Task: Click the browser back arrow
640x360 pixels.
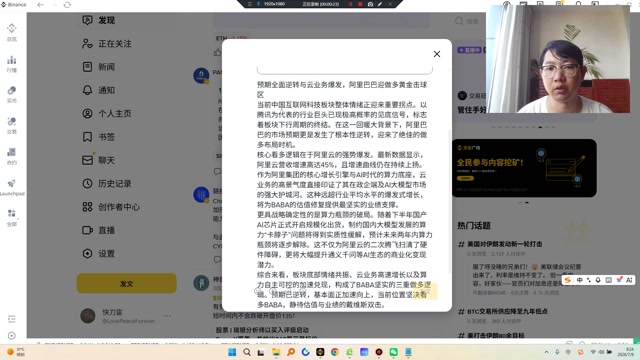Action: (x=40, y=5)
